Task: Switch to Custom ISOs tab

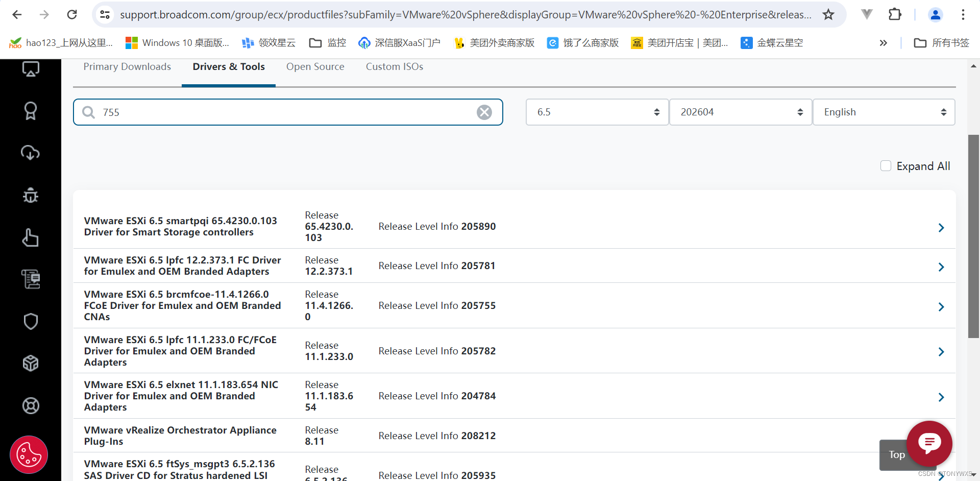Action: [395, 67]
